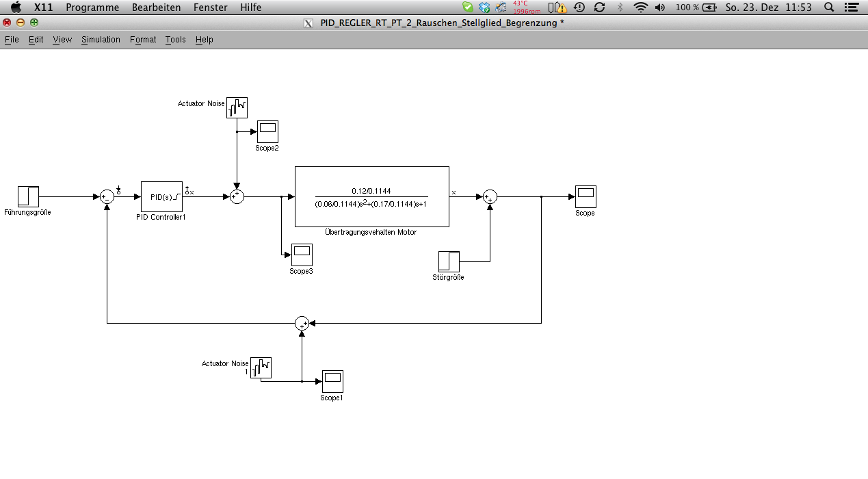Open the main Scope output block
This screenshot has height=479, width=868.
[x=585, y=196]
